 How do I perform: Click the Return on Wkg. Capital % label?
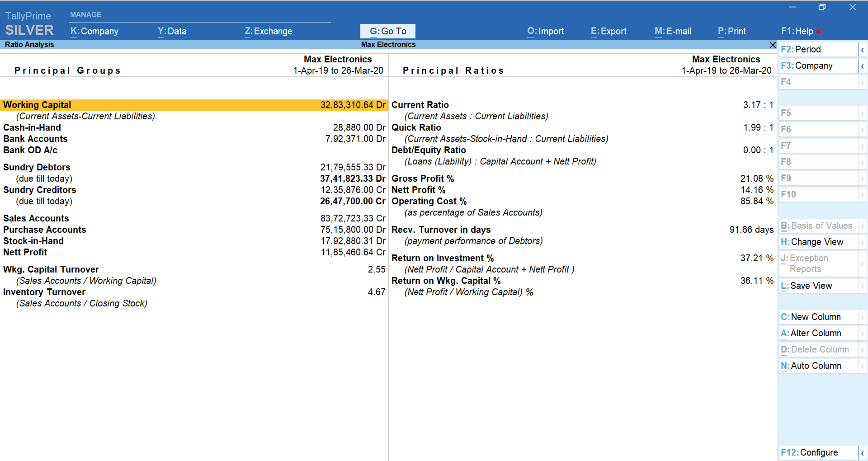coord(446,281)
